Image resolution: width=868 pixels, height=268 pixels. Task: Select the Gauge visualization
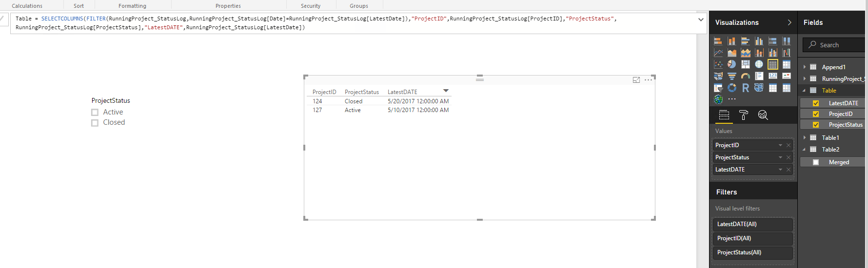click(x=746, y=76)
